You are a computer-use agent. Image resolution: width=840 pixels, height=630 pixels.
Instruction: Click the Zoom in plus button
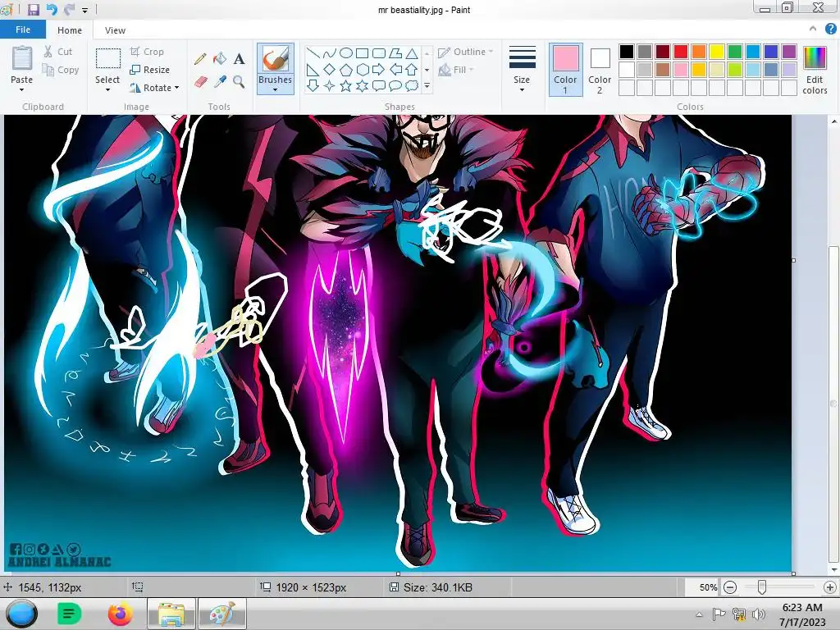point(830,587)
